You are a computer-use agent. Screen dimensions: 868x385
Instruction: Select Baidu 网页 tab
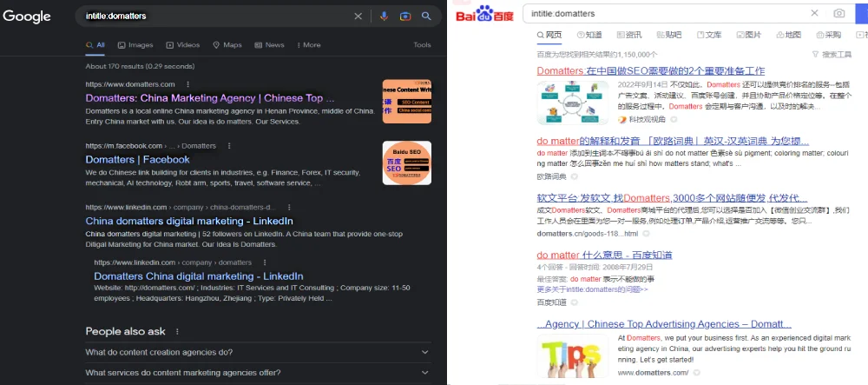(549, 35)
